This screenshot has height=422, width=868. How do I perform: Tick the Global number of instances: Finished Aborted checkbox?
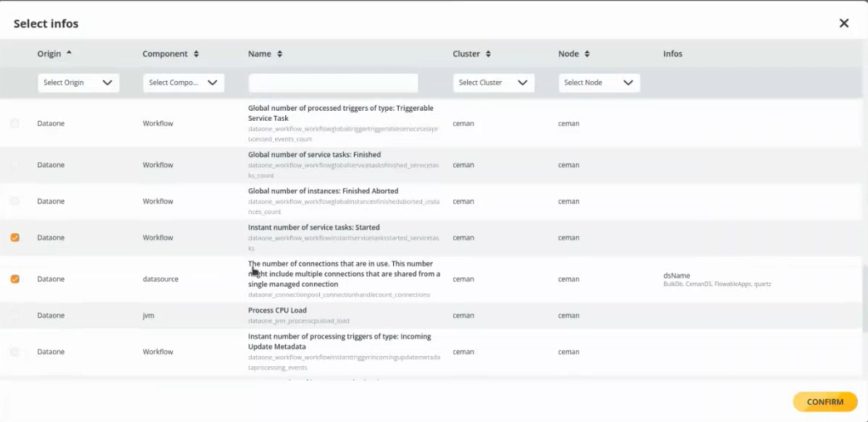point(14,201)
